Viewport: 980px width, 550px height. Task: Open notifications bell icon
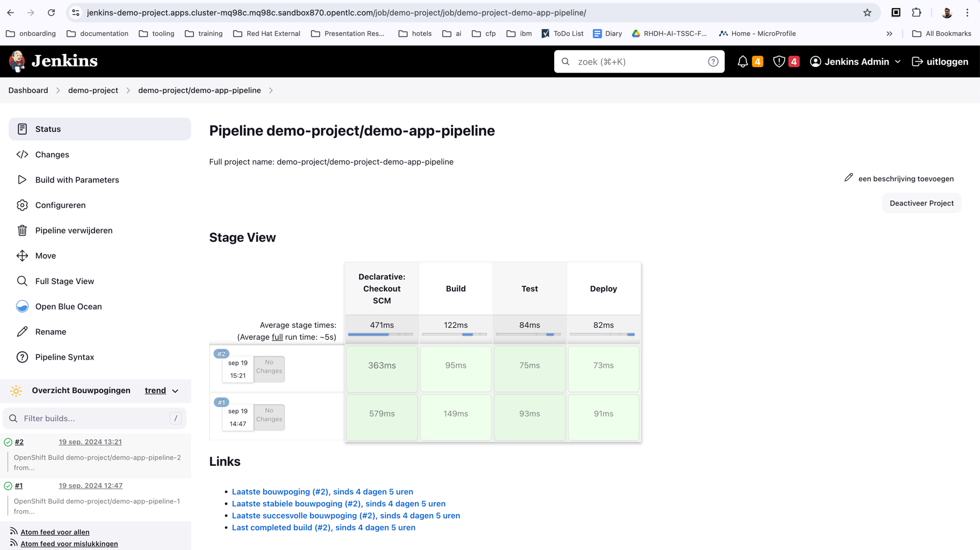[742, 61]
